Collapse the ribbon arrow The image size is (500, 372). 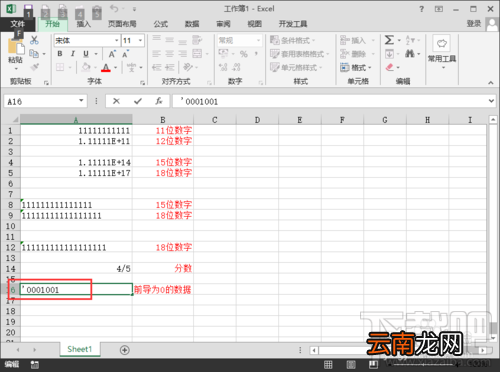point(491,82)
